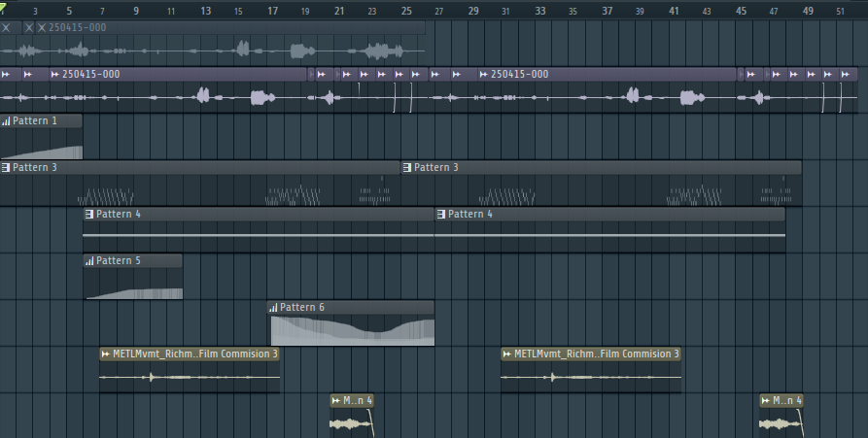Viewport: 868px width, 438px height.
Task: Jump to bar 3 on the timeline ruler
Action: click(35, 11)
